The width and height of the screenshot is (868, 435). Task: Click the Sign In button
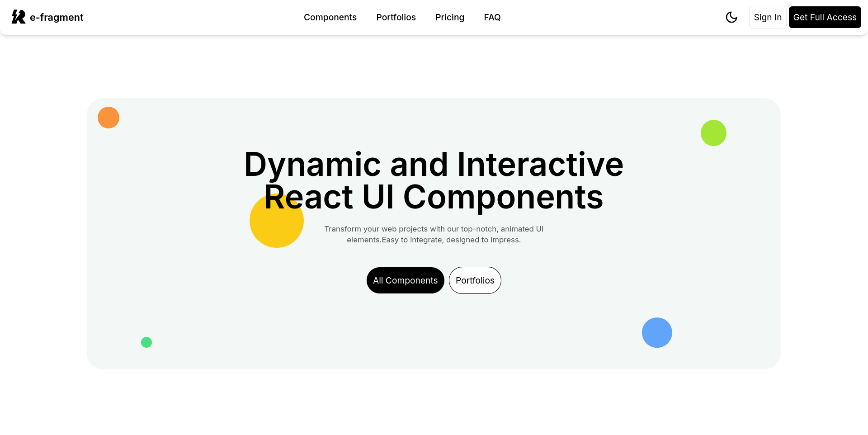pos(768,17)
